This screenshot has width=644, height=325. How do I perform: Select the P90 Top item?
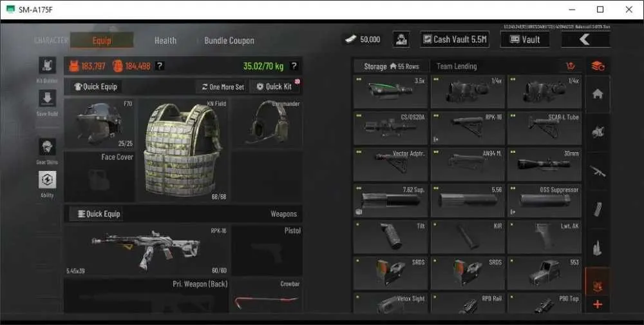coord(545,303)
